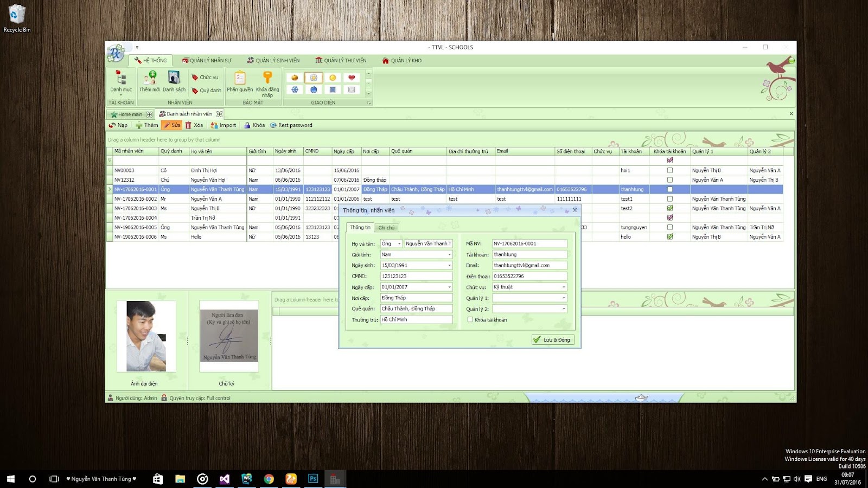The width and height of the screenshot is (868, 488).
Task: Switch to QUẢN LÝ SINH VIÊN ribbon tab
Action: click(x=273, y=61)
